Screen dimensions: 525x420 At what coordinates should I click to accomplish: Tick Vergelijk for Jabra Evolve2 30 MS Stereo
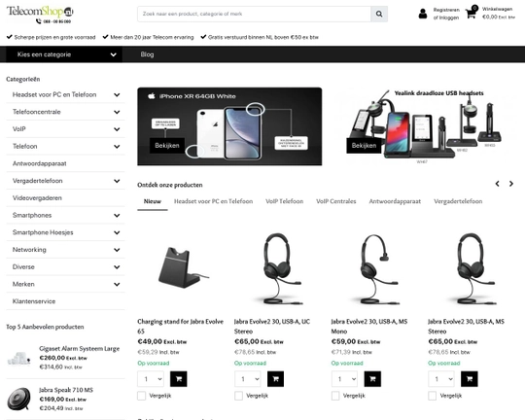click(433, 396)
